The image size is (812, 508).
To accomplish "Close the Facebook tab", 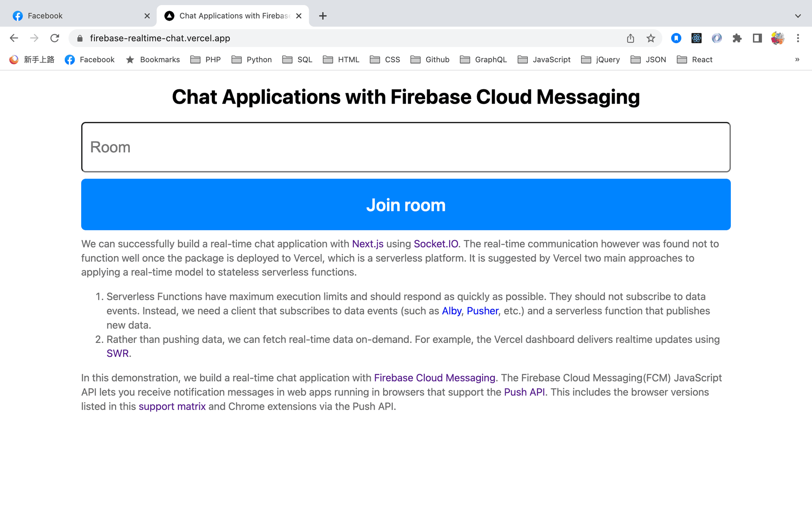I will pyautogui.click(x=147, y=16).
